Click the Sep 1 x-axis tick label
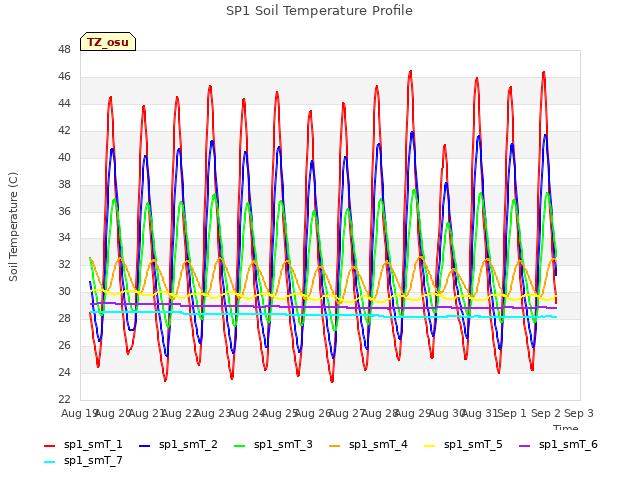Screen dimensions: 640x480 (x=512, y=413)
